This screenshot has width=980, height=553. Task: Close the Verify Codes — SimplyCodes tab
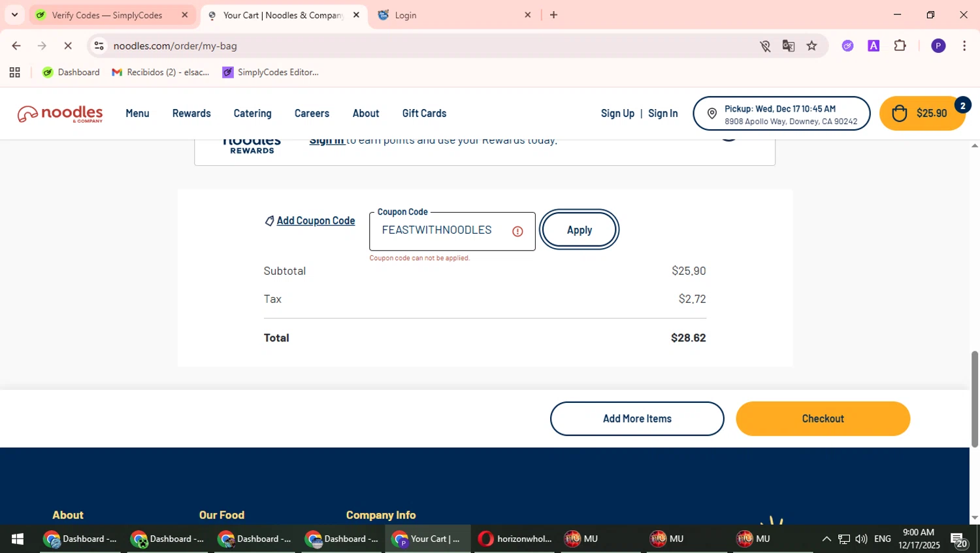[185, 15]
